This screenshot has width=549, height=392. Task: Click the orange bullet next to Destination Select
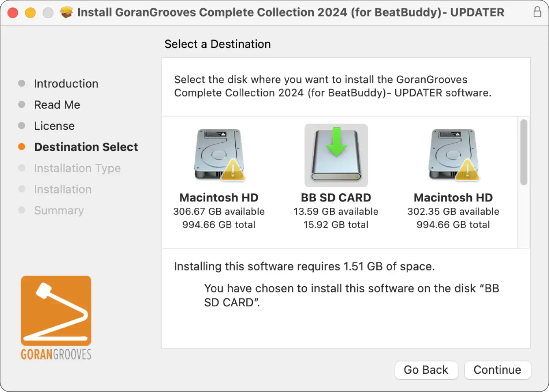[x=22, y=147]
